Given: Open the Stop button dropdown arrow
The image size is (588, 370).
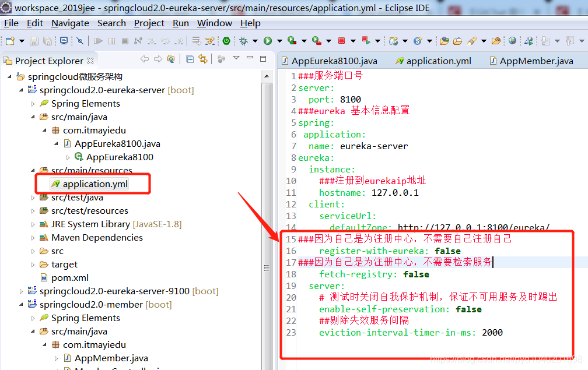Looking at the screenshot, I should pyautogui.click(x=353, y=41).
